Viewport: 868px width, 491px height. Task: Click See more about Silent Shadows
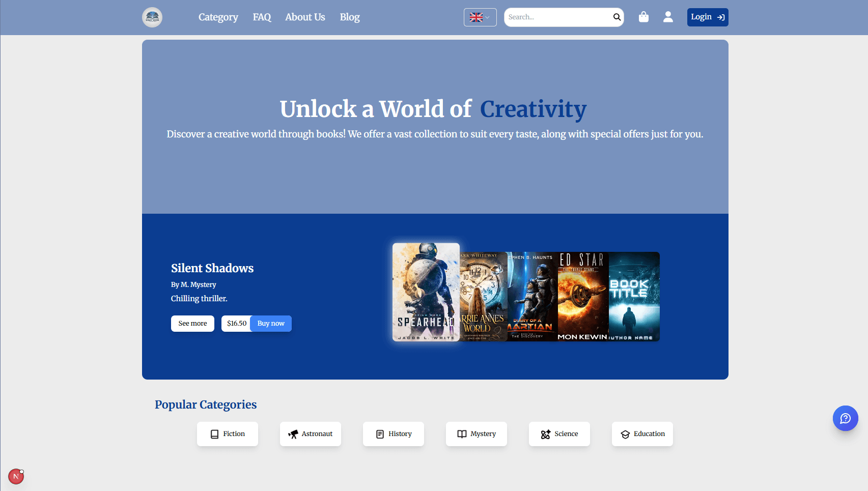coord(192,323)
